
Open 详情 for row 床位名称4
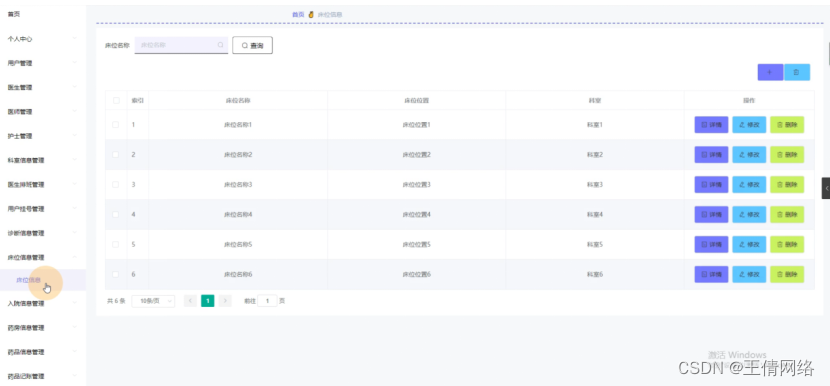coord(711,214)
